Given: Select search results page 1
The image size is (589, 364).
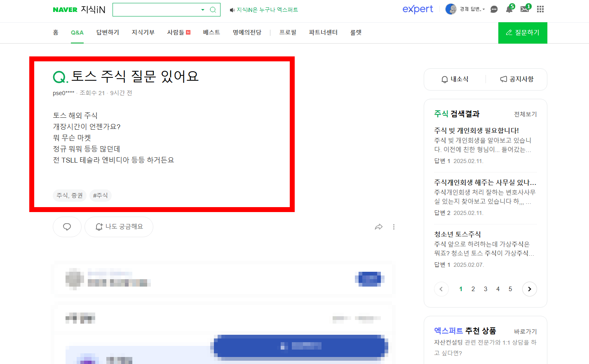Looking at the screenshot, I should point(461,289).
